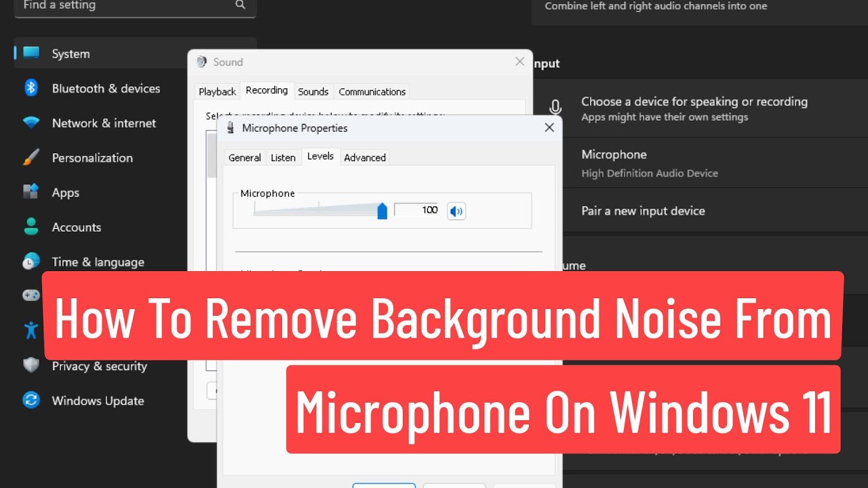
Task: Click the search magnifier icon
Action: [240, 5]
